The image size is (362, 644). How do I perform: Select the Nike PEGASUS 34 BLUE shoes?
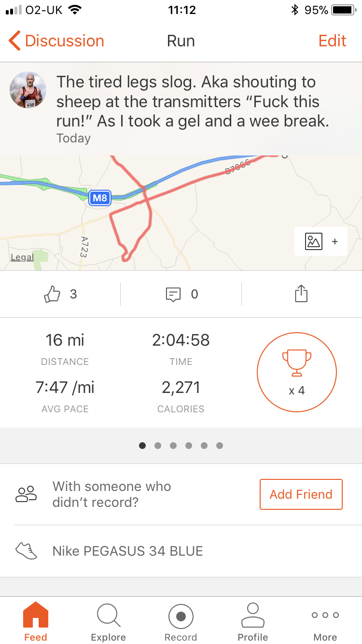(127, 551)
